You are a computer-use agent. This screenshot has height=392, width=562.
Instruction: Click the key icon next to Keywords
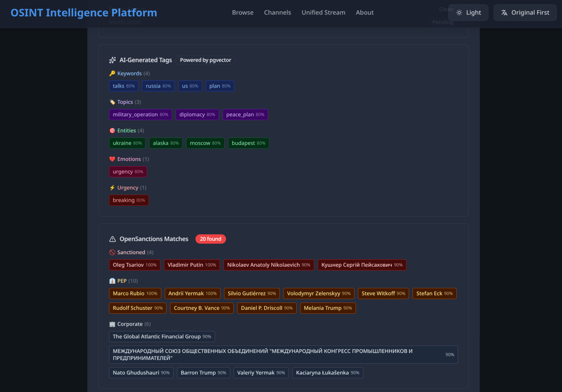tap(112, 73)
